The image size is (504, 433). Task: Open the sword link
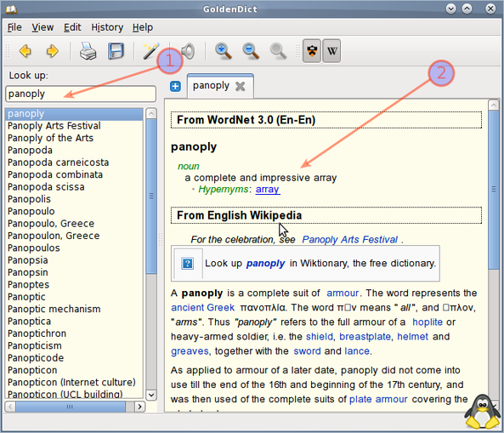pyautogui.click(x=307, y=351)
